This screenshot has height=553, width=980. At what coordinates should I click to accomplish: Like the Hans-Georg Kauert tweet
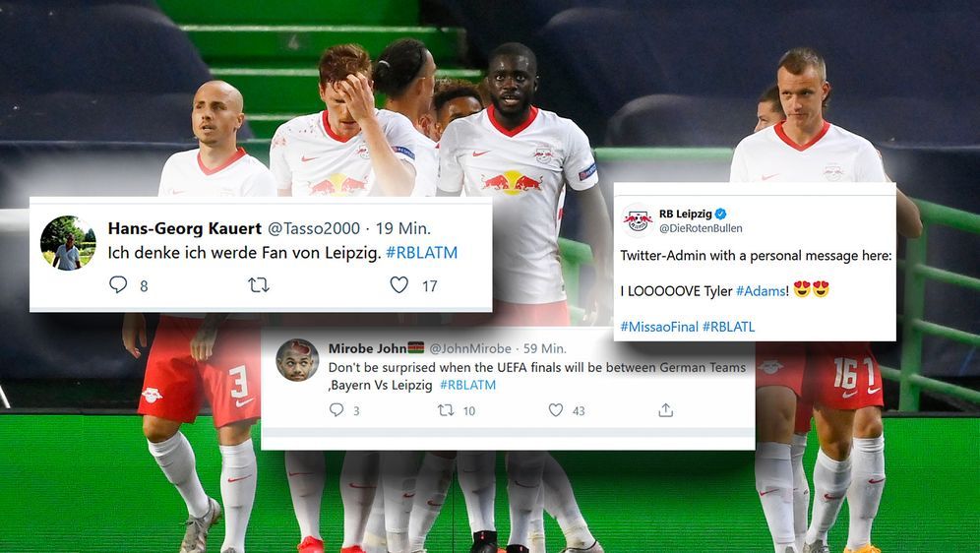(x=399, y=285)
